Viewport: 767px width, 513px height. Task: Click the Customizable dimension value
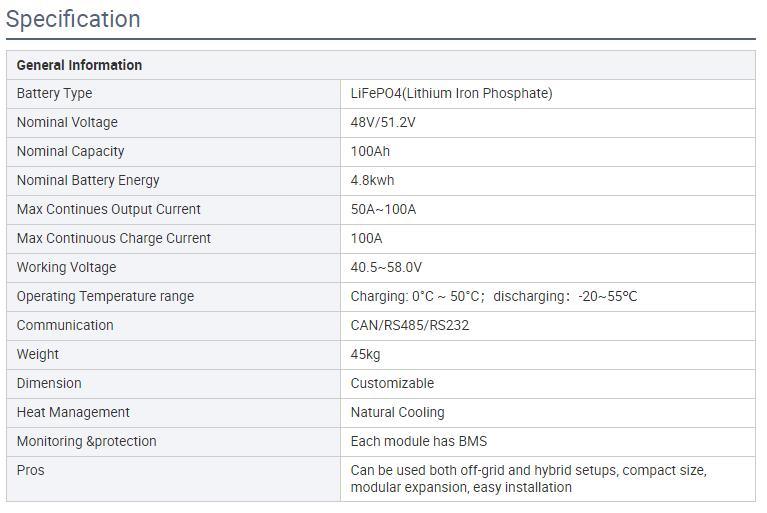coord(392,383)
